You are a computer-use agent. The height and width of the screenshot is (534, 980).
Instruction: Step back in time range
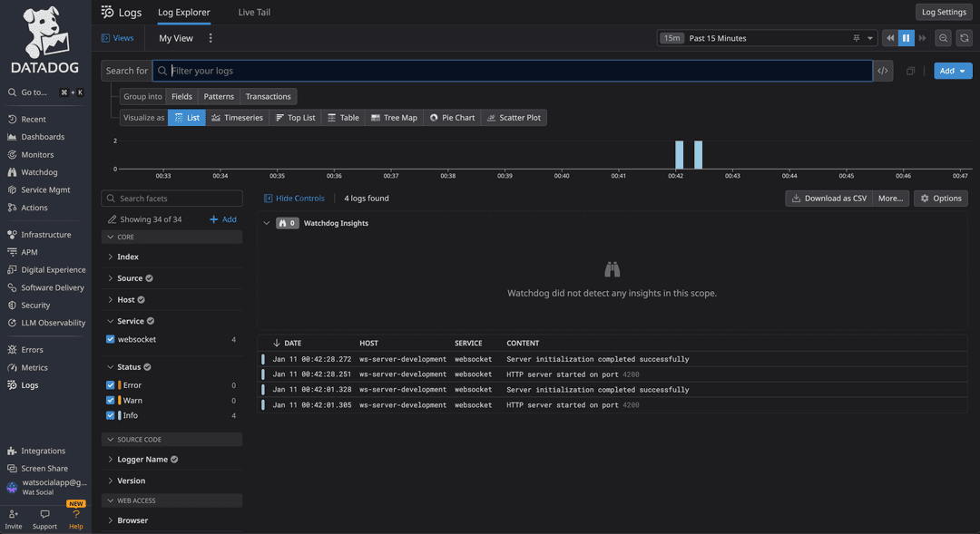(890, 38)
